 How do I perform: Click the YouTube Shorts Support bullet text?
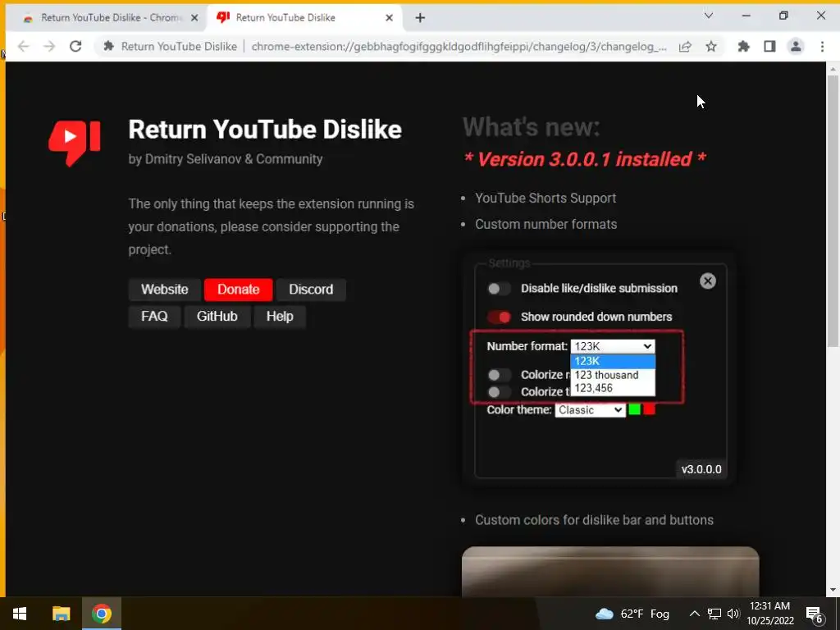coord(546,199)
